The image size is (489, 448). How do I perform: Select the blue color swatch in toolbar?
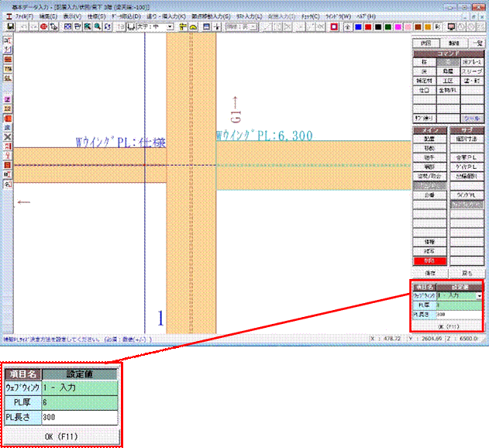pos(358,27)
